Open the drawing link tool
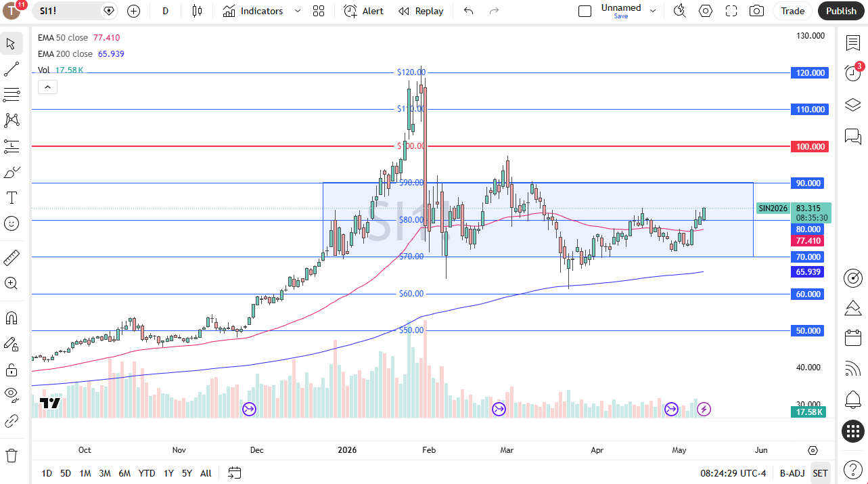This screenshot has height=484, width=868. (x=12, y=421)
